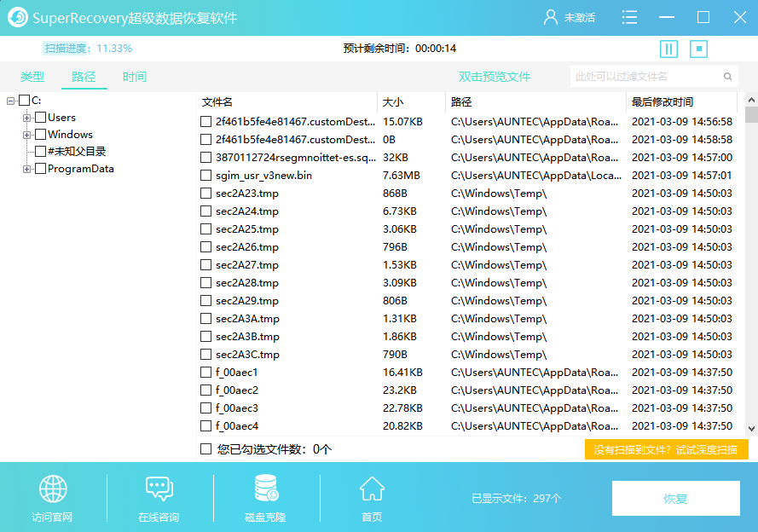Tick the #未知父目录 checkbox

[x=41, y=151]
